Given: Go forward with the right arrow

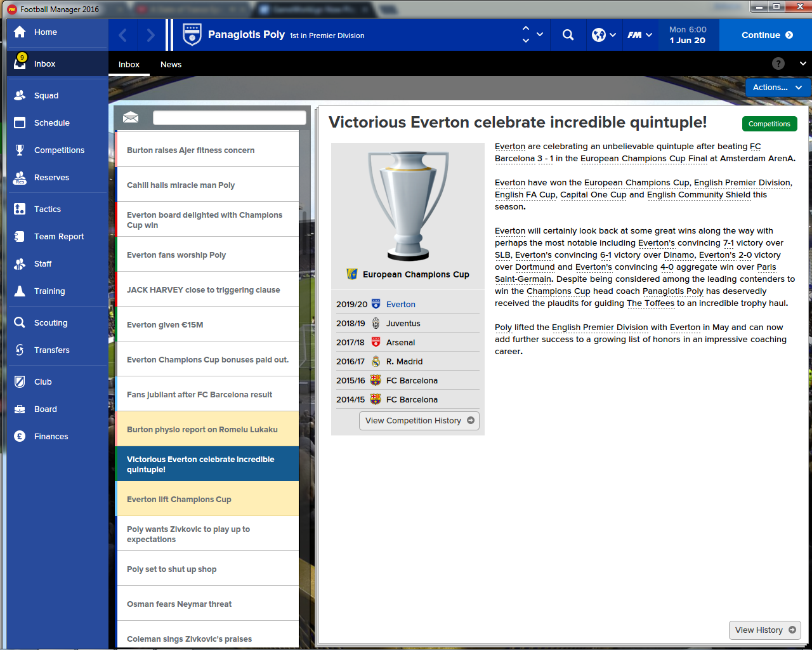Looking at the screenshot, I should point(150,35).
